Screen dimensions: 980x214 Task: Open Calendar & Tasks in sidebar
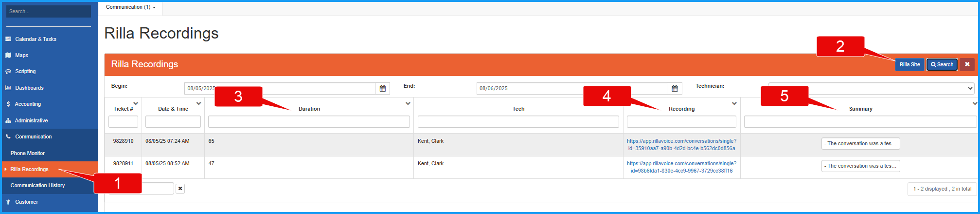point(36,39)
